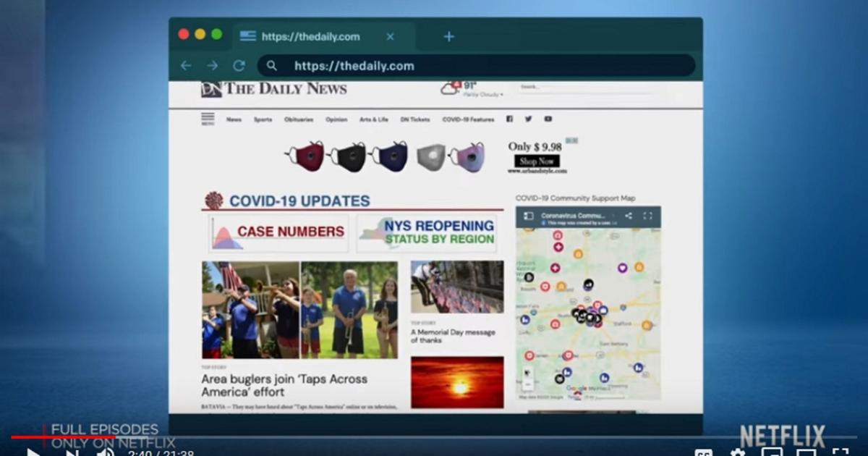Open NYS REOPENING STATUS BY REGION banner

426,233
